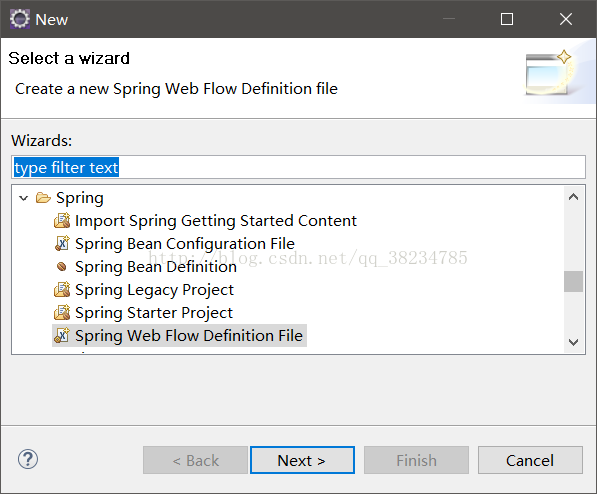The image size is (597, 494).
Task: Click the Import Spring Getting Started Content icon
Action: (62, 221)
